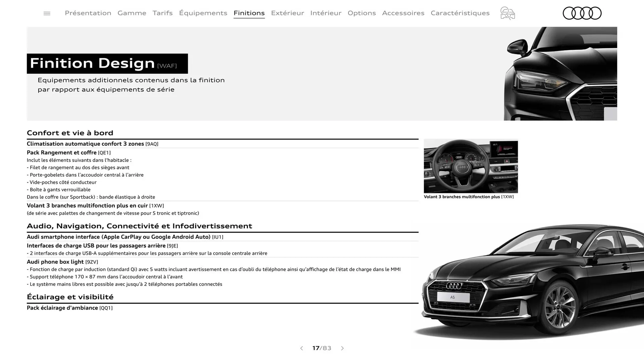Open the hamburger menu icon
The height and width of the screenshot is (362, 644).
pos(47,13)
